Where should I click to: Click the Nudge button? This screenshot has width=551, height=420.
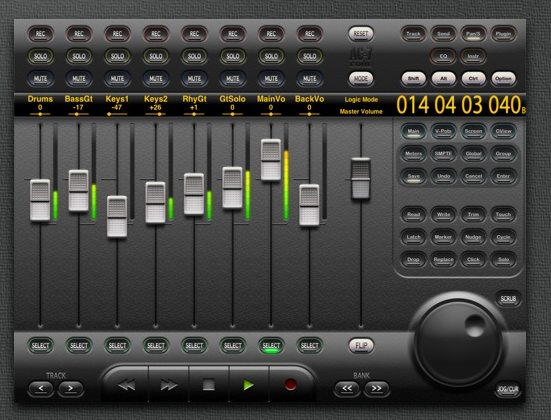click(x=473, y=237)
